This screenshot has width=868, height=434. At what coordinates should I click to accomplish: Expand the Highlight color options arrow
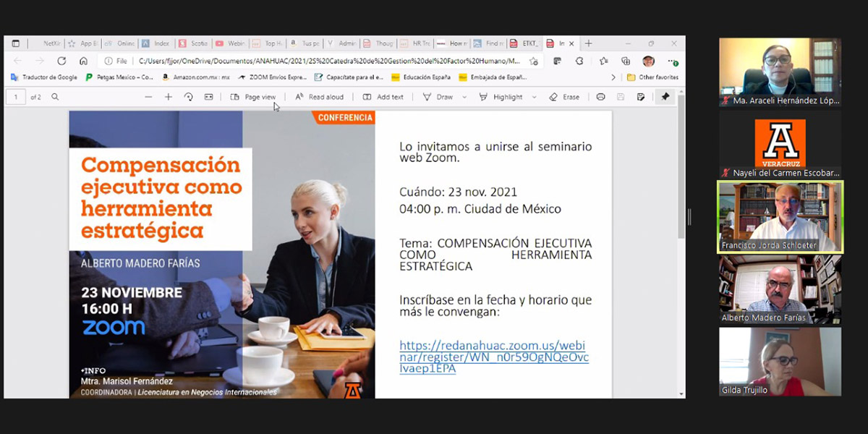[534, 97]
